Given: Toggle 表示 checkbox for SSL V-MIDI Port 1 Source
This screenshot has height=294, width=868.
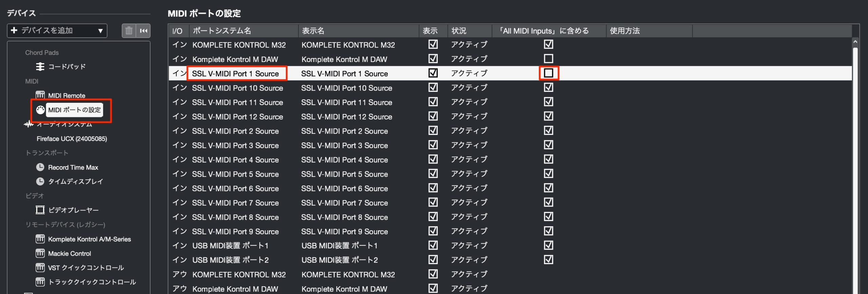Looking at the screenshot, I should click(x=433, y=73).
